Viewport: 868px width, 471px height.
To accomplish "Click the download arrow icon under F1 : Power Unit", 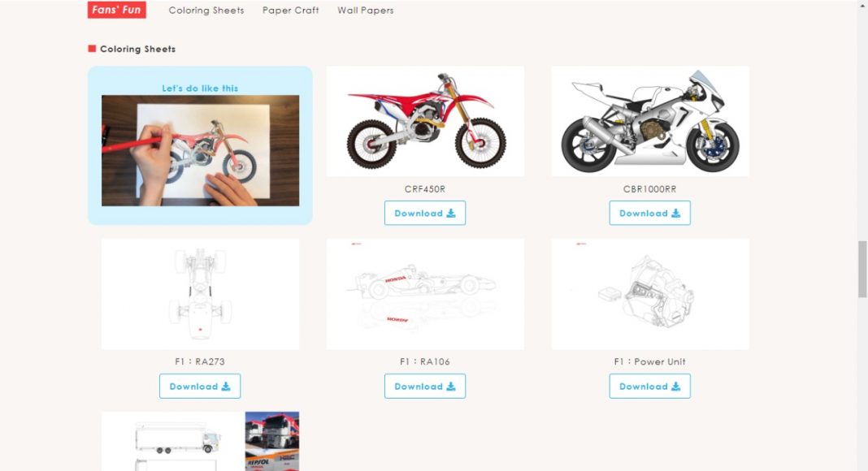I will 676,387.
